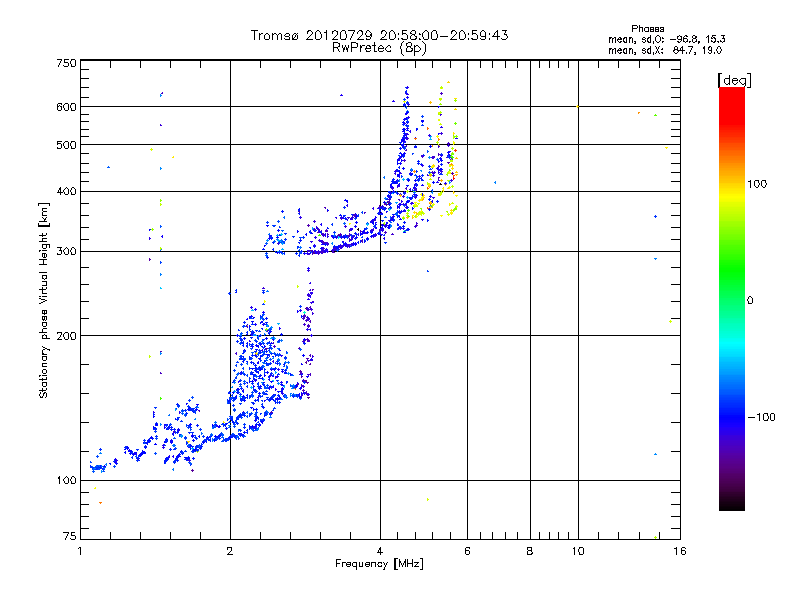The image size is (800, 600).
Task: Click the [deg] colorbar unit label
Action: [x=734, y=80]
